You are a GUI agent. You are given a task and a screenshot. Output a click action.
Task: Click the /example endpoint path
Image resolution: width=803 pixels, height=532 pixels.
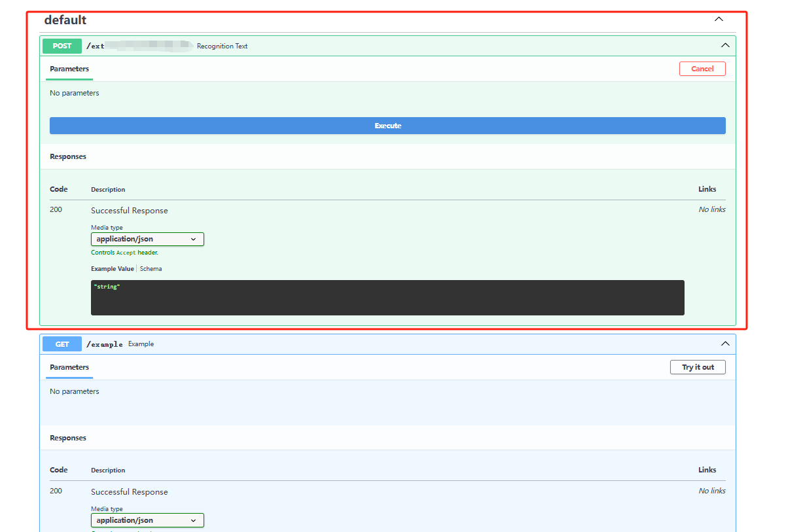coord(105,344)
